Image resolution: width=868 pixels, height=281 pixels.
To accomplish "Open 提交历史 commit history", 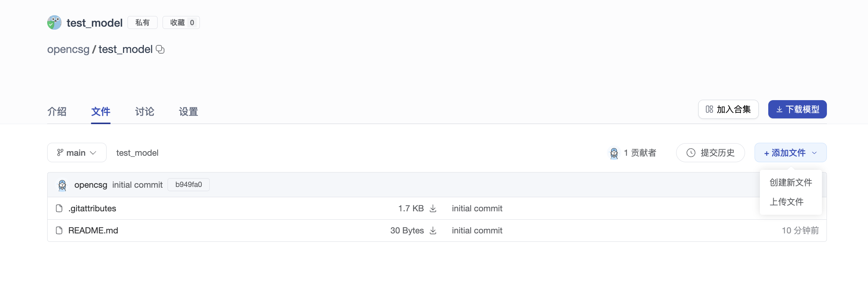I will tap(710, 153).
